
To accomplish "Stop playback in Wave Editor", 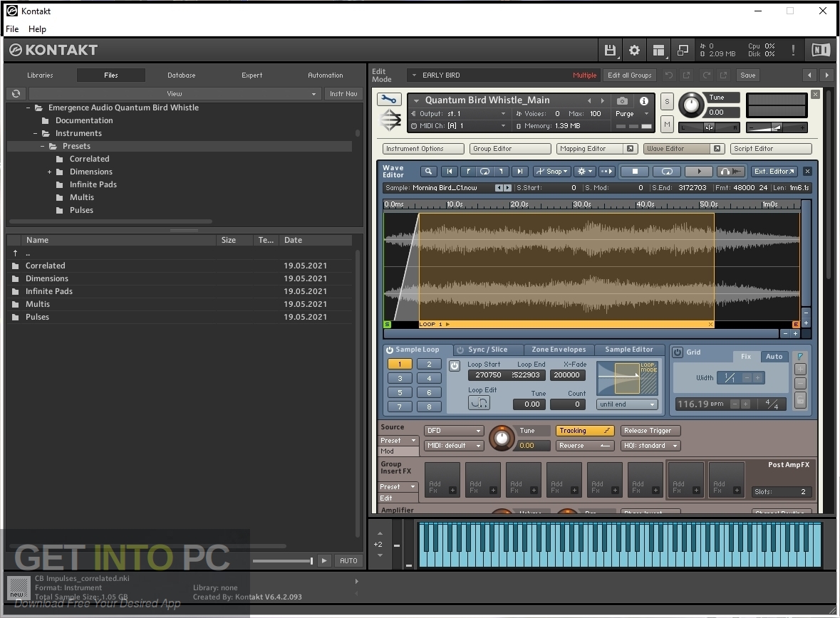I will click(635, 172).
